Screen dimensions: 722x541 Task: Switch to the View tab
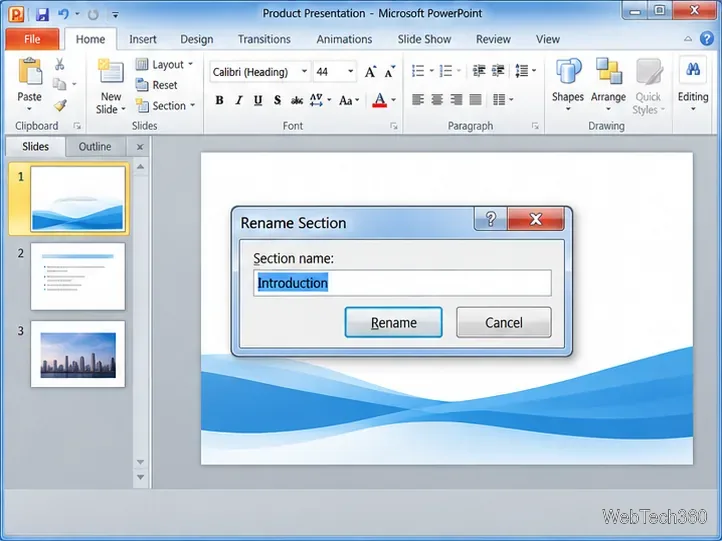[x=548, y=39]
